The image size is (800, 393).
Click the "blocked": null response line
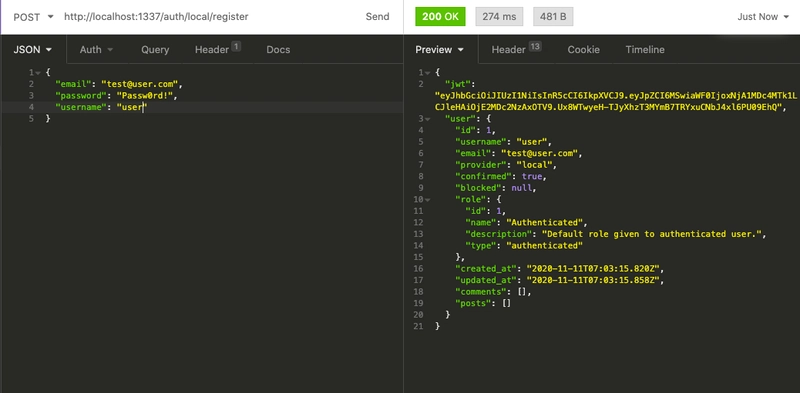pyautogui.click(x=495, y=188)
